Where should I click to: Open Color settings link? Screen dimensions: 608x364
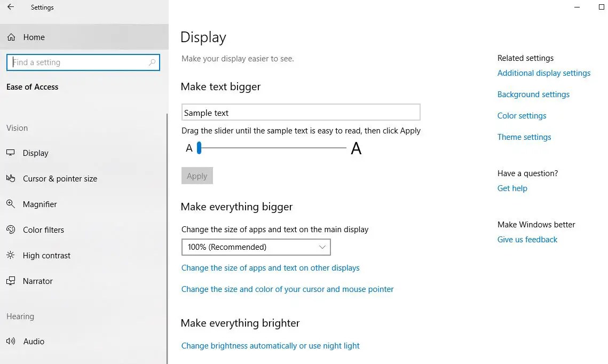[x=522, y=115]
